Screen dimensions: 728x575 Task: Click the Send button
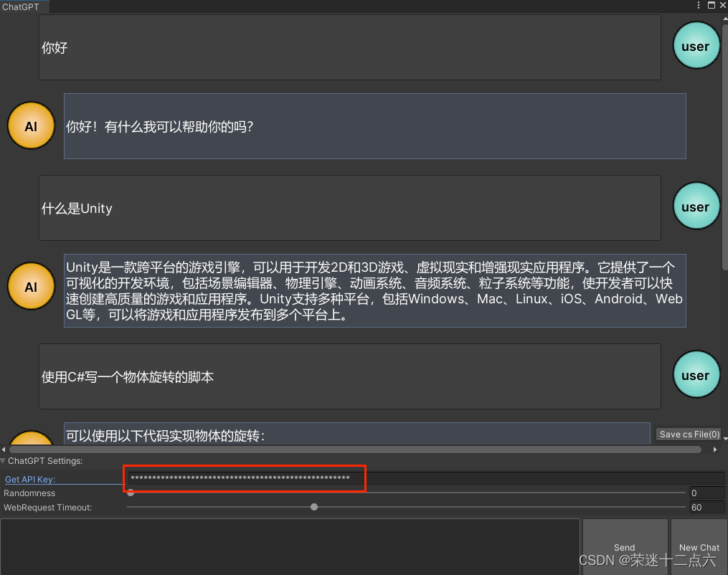click(625, 547)
